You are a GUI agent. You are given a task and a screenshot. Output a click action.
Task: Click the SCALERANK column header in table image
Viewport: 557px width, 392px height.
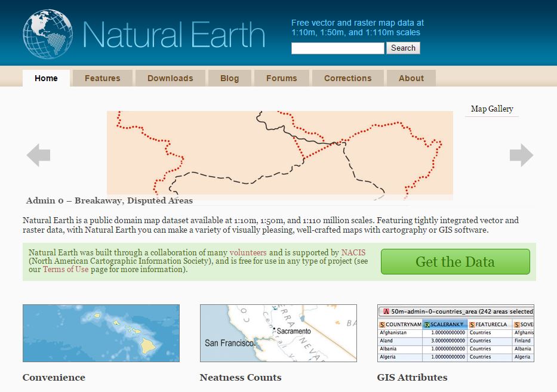pos(444,325)
